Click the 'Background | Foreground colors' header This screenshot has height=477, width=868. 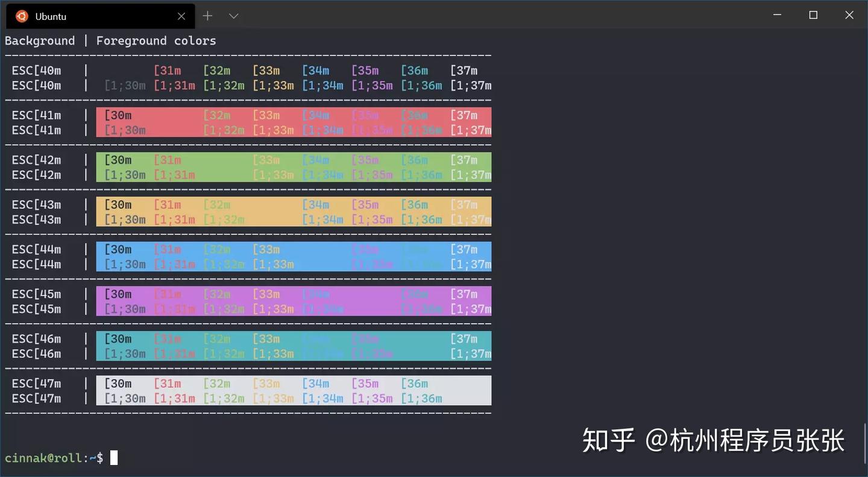coord(110,41)
